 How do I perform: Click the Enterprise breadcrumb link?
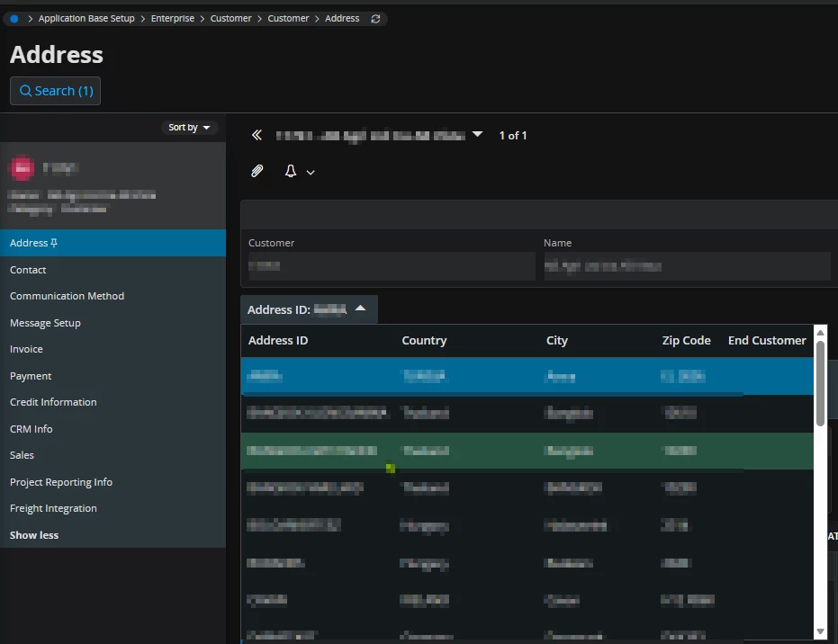pos(172,18)
